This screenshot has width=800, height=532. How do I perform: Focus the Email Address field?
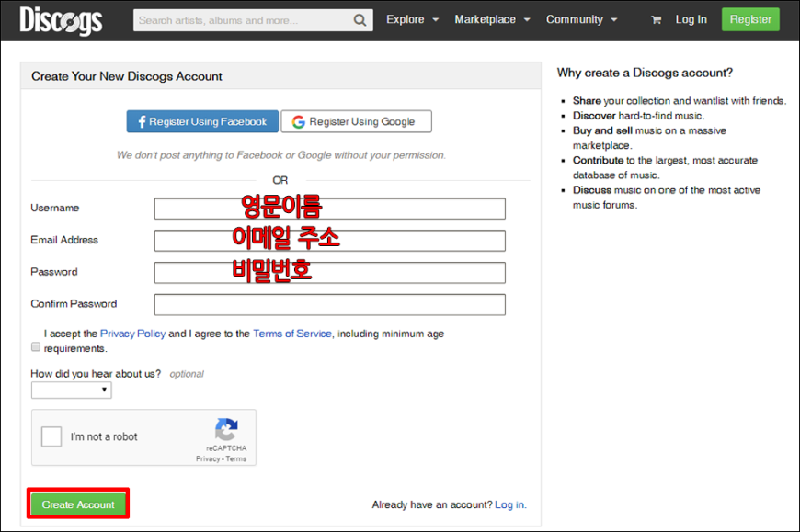[329, 241]
